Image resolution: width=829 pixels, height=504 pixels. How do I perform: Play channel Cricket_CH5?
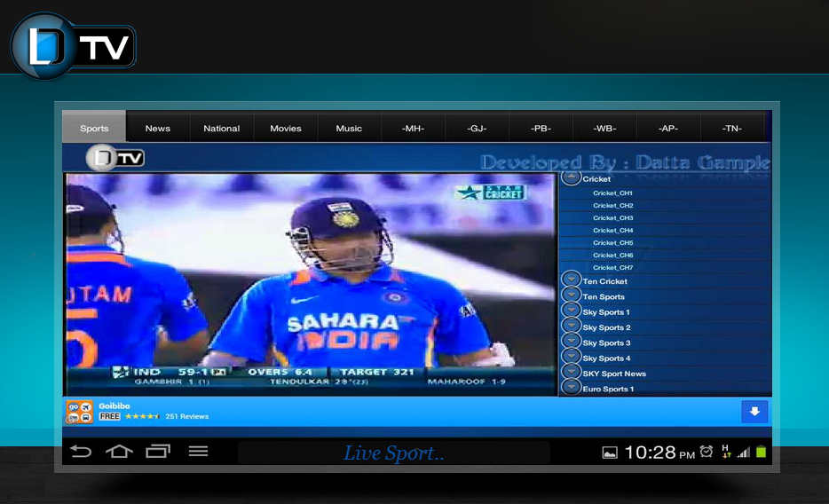(x=612, y=242)
